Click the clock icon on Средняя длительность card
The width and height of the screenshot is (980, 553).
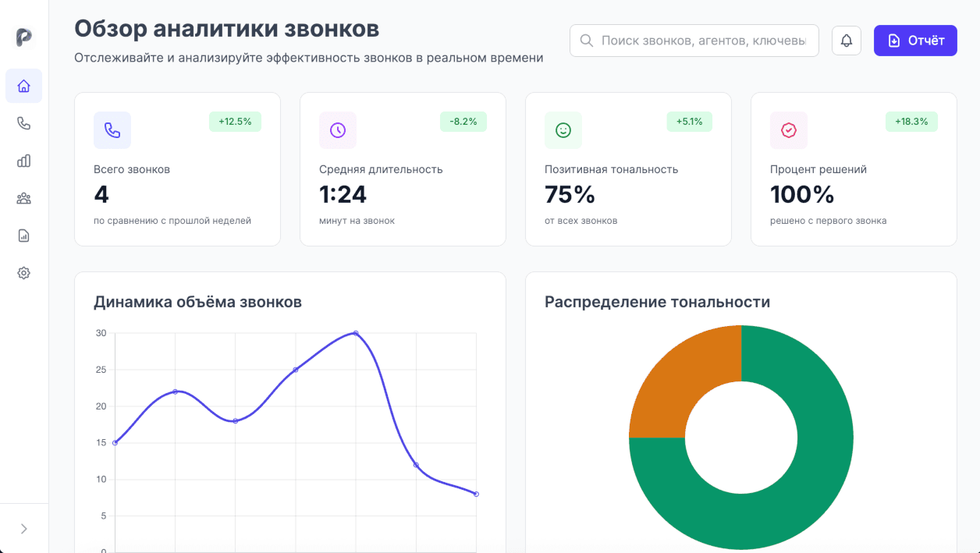pos(338,130)
